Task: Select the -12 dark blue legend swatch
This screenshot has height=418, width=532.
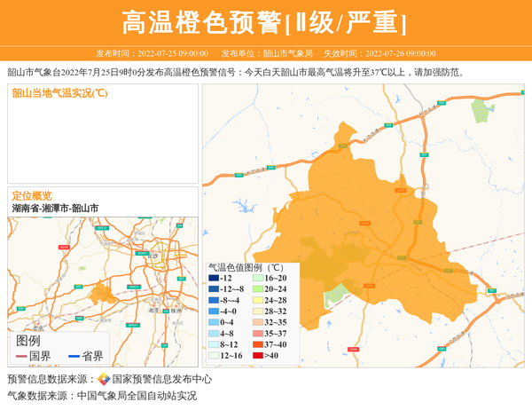Action: [214, 279]
